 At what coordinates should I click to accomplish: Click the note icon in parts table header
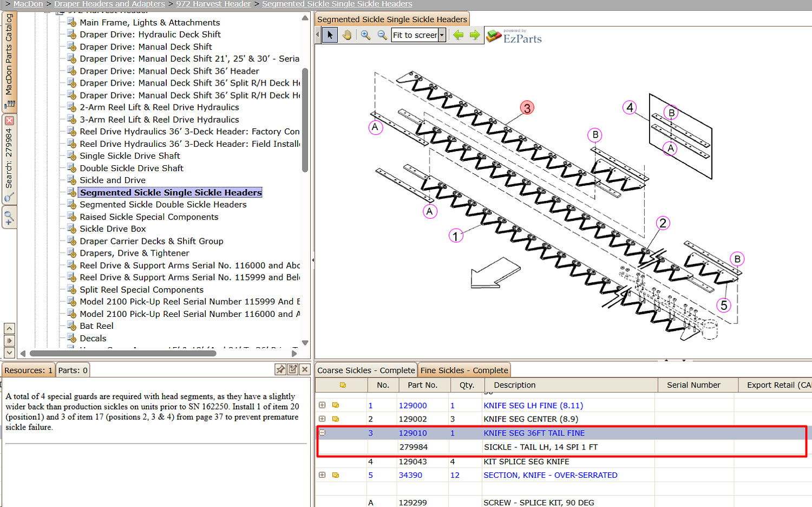(x=343, y=385)
